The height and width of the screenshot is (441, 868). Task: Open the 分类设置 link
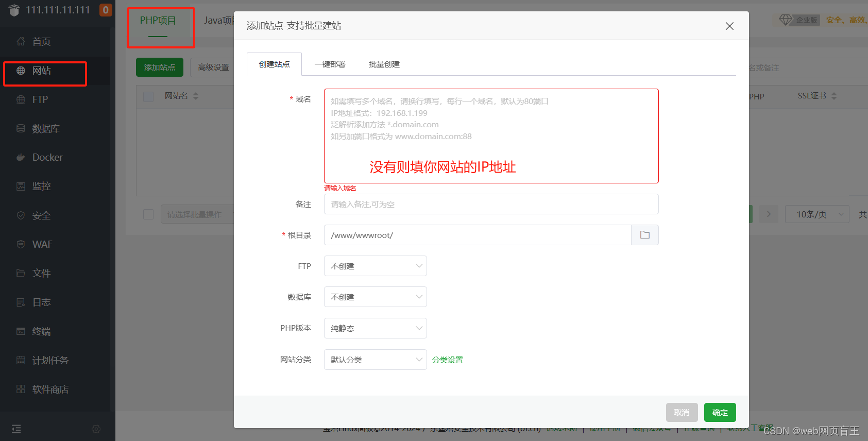coord(448,360)
